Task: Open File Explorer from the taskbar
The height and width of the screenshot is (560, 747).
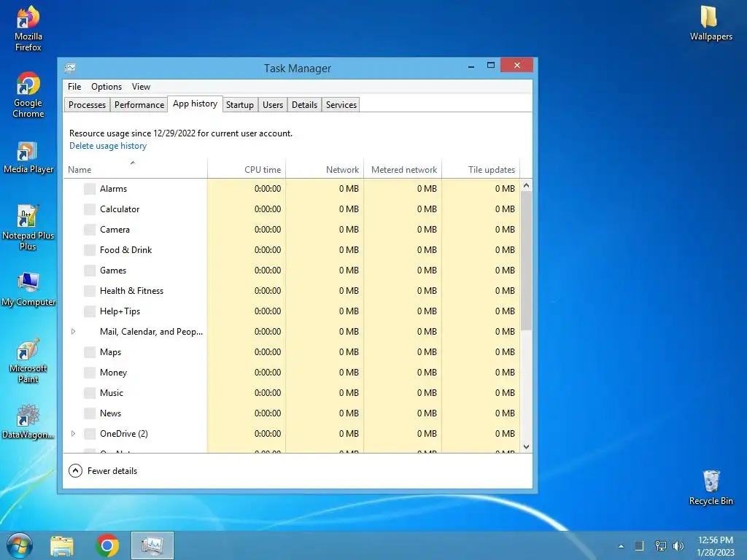Action: click(x=62, y=545)
